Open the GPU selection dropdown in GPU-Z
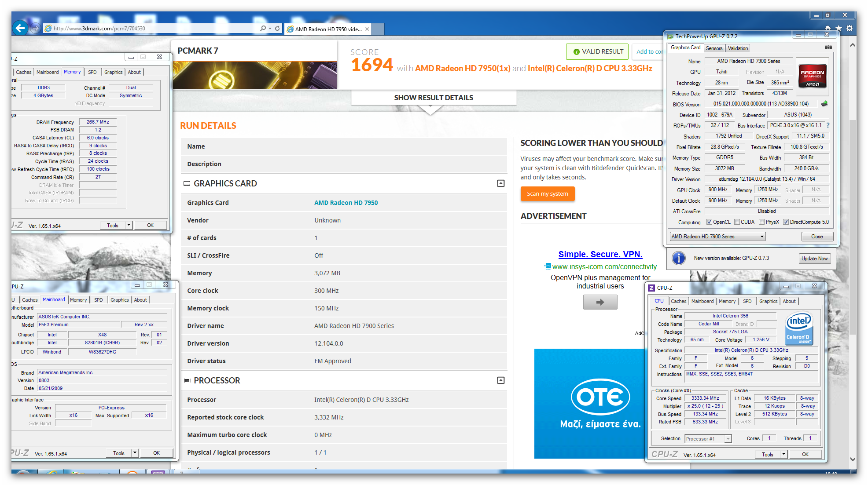The image size is (868, 485). [x=717, y=237]
